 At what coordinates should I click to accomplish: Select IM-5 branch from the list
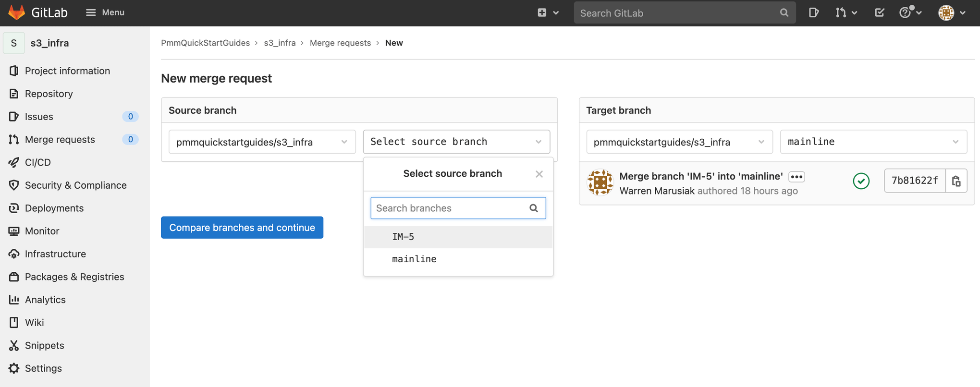click(x=403, y=237)
